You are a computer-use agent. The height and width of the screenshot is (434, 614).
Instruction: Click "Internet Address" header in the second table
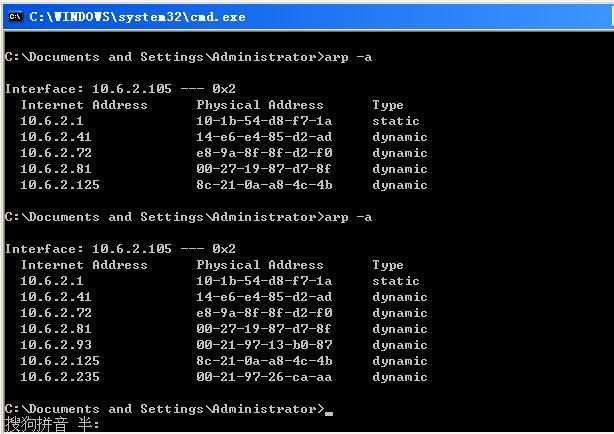(x=84, y=265)
